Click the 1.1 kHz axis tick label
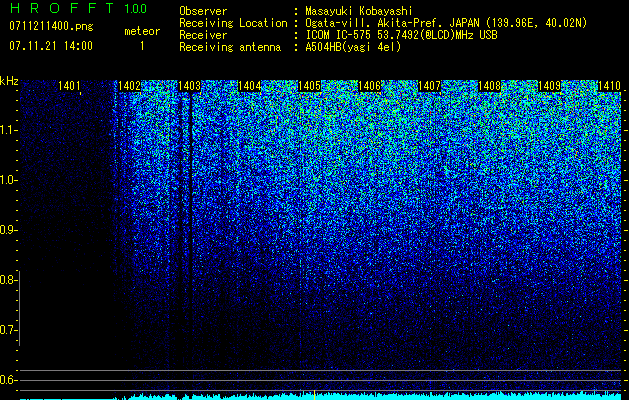This screenshot has height=400, width=629. 8,130
